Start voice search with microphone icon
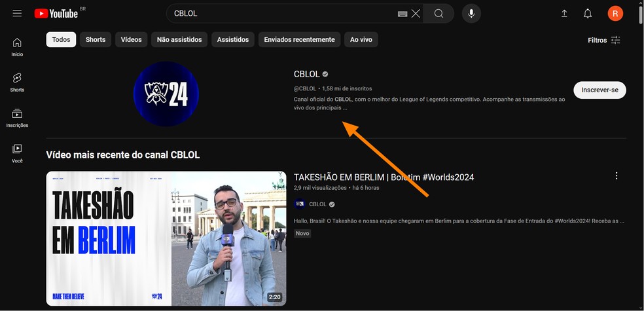The width and height of the screenshot is (644, 311). 471,14
